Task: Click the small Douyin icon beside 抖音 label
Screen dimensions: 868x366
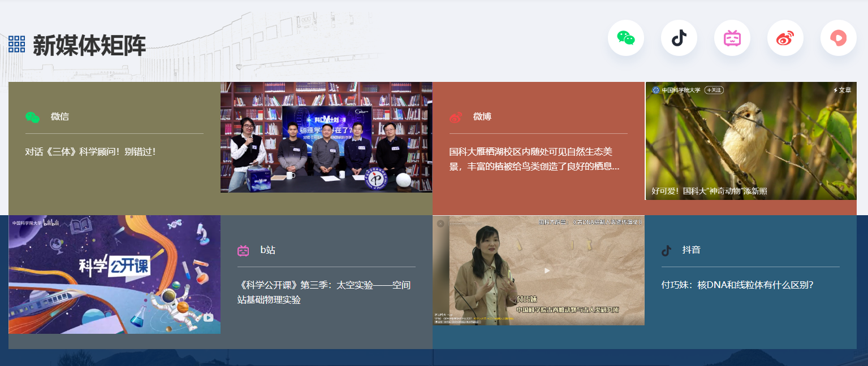Action: pyautogui.click(x=667, y=250)
